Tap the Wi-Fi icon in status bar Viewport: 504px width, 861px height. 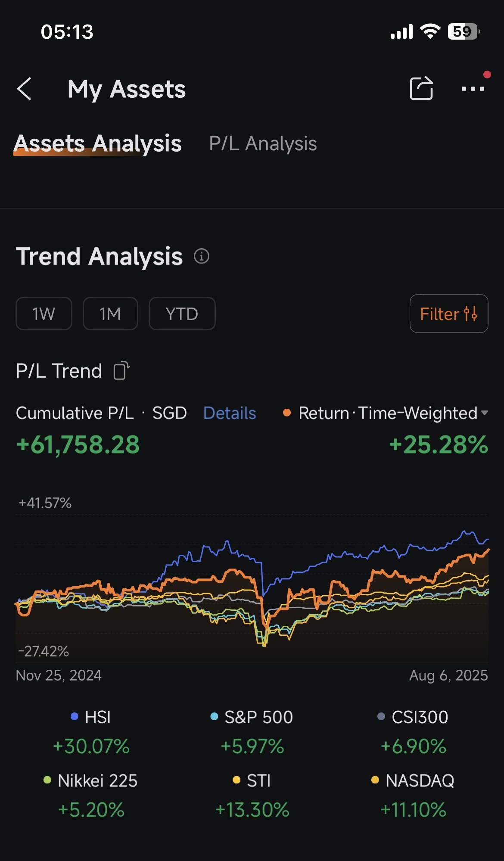(430, 31)
